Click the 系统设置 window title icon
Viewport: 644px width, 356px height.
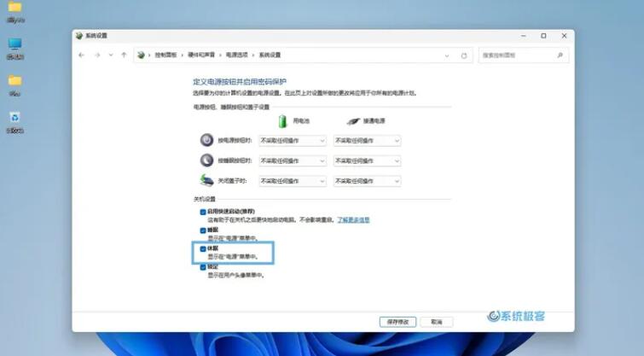click(x=79, y=36)
